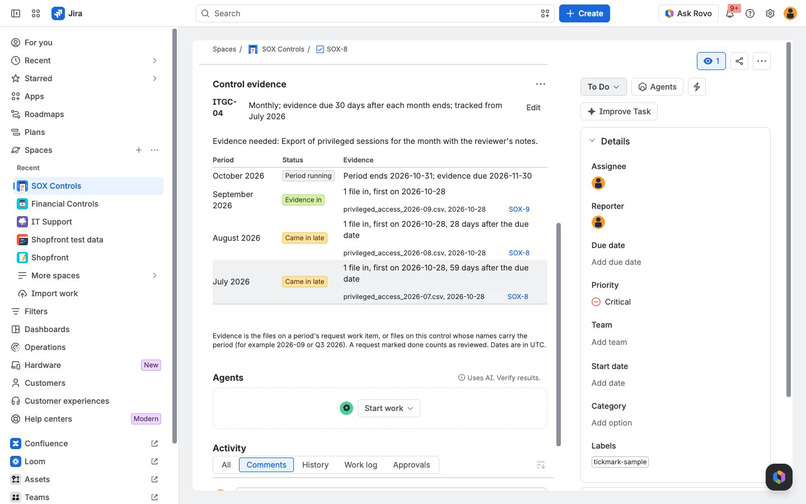The image size is (806, 504).
Task: Click the Ask Rovo button
Action: pos(688,13)
